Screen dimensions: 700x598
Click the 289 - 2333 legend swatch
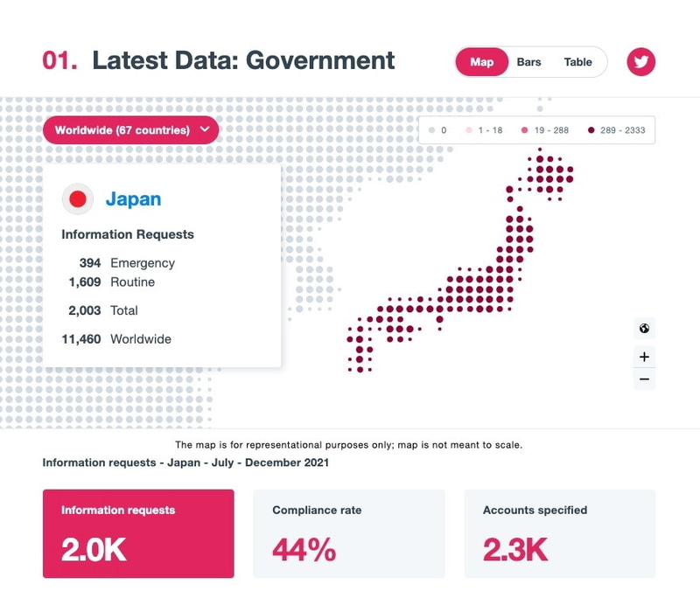591,130
